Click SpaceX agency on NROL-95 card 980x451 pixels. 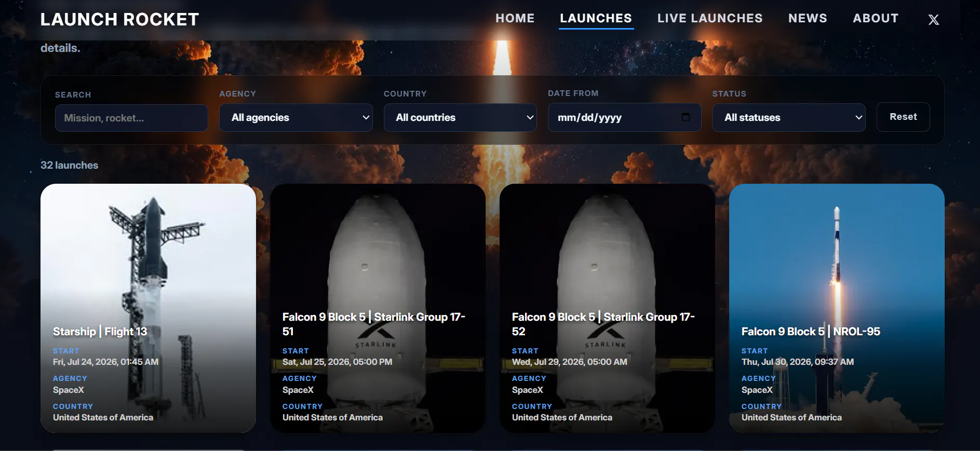tap(757, 390)
